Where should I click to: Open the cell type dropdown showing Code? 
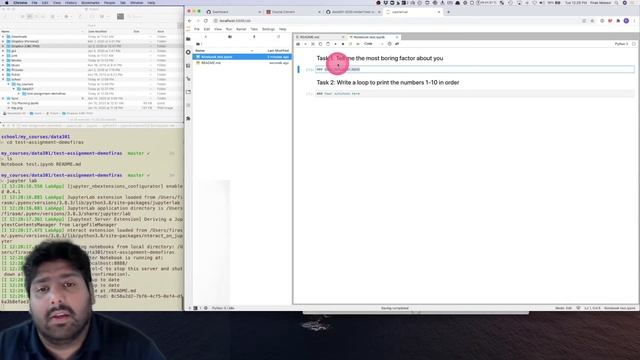[x=373, y=44]
